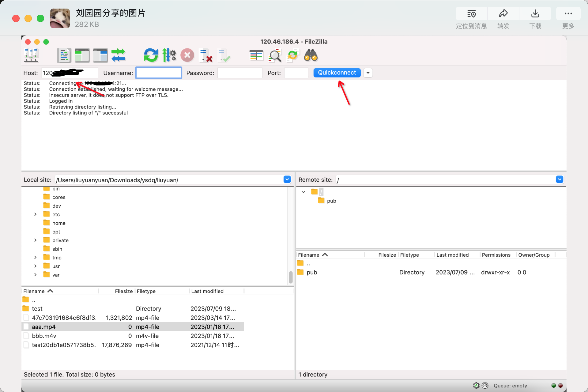This screenshot has height=392, width=588.
Task: Toggle processing of the transfer queue
Action: pos(169,55)
